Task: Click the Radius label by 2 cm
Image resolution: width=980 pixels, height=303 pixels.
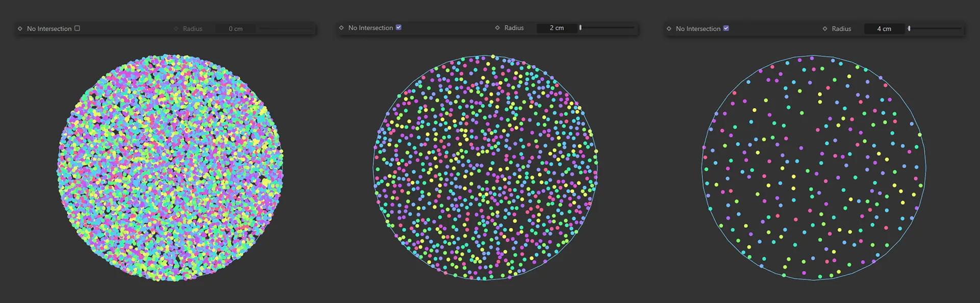Action: pyautogui.click(x=514, y=28)
